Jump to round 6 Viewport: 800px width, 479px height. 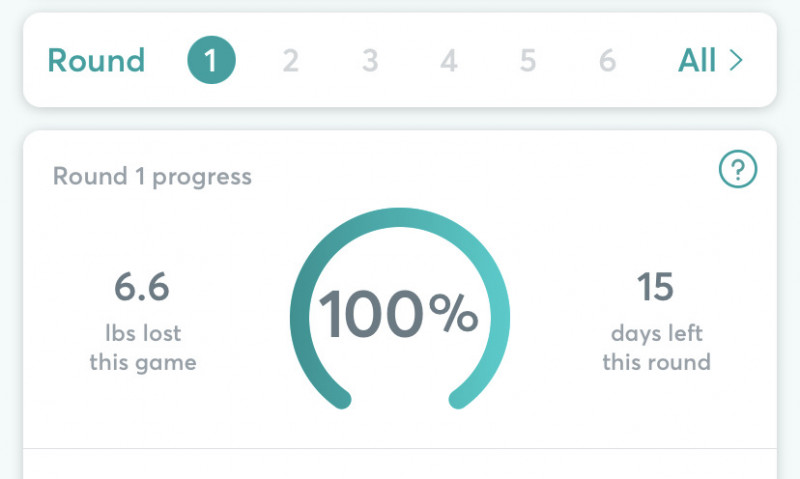click(x=607, y=61)
